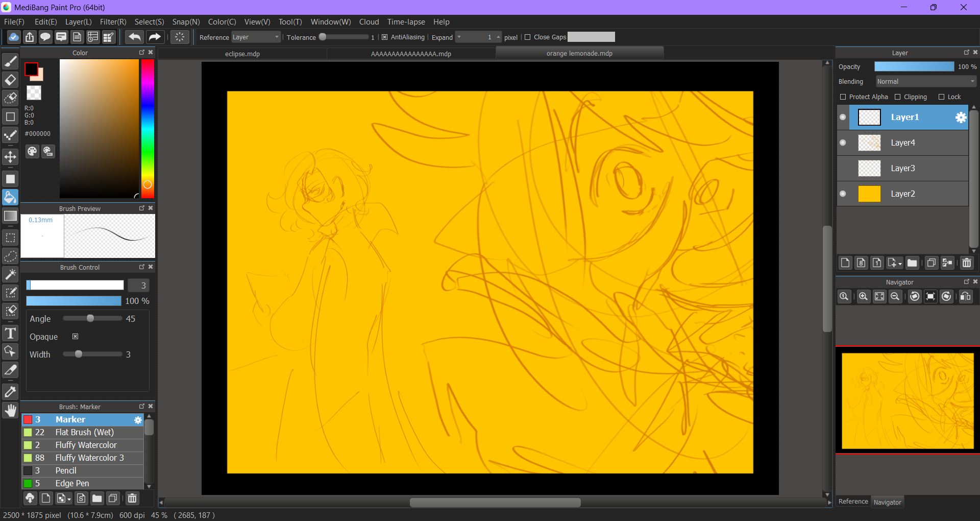
Task: Click Zoom In in Navigator panel
Action: point(863,297)
